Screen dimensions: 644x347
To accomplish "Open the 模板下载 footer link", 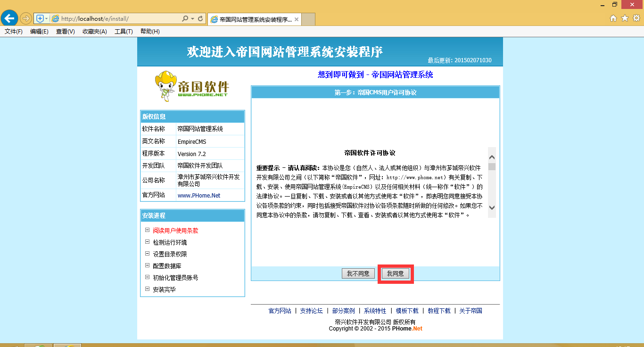I will pyautogui.click(x=407, y=311).
